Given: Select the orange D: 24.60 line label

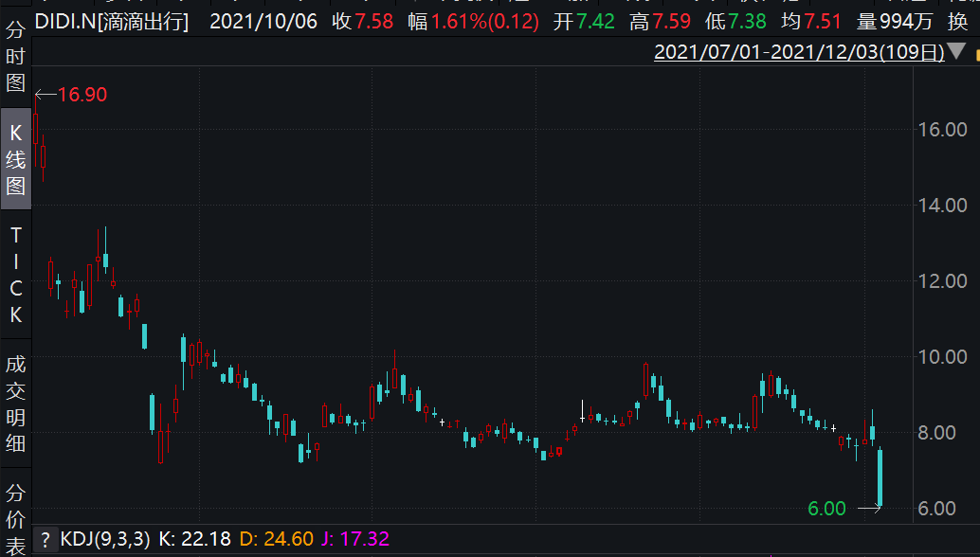Looking at the screenshot, I should pos(276,539).
